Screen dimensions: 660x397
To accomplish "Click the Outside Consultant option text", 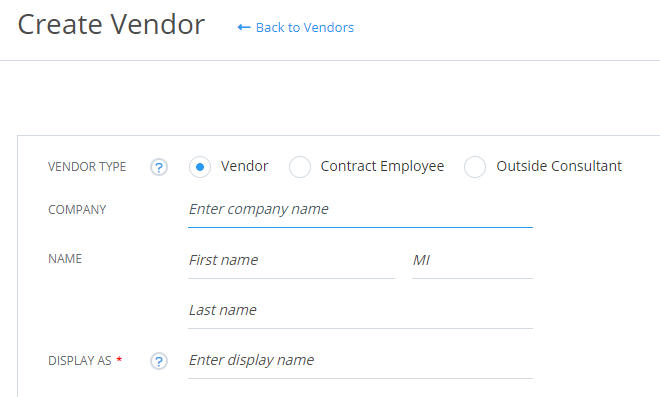I will pos(559,166).
